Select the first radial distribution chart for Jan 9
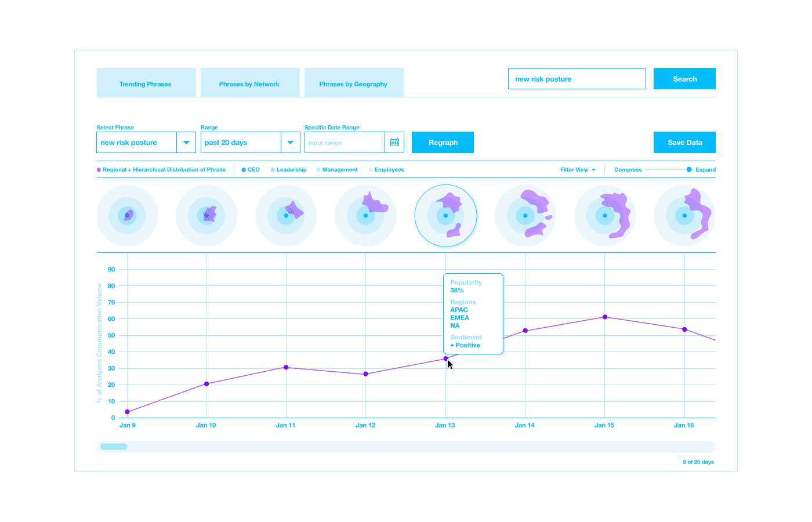The width and height of the screenshot is (812, 522). pyautogui.click(x=127, y=216)
